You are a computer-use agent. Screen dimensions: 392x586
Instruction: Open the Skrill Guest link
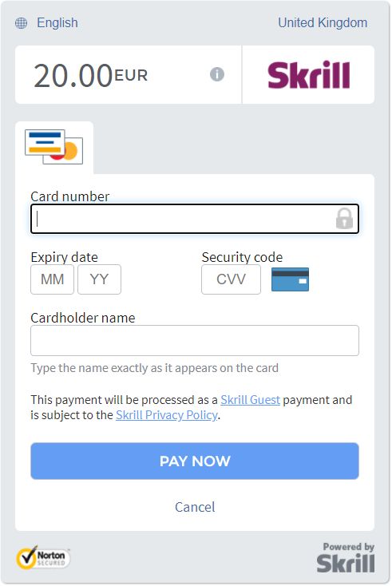[250, 400]
